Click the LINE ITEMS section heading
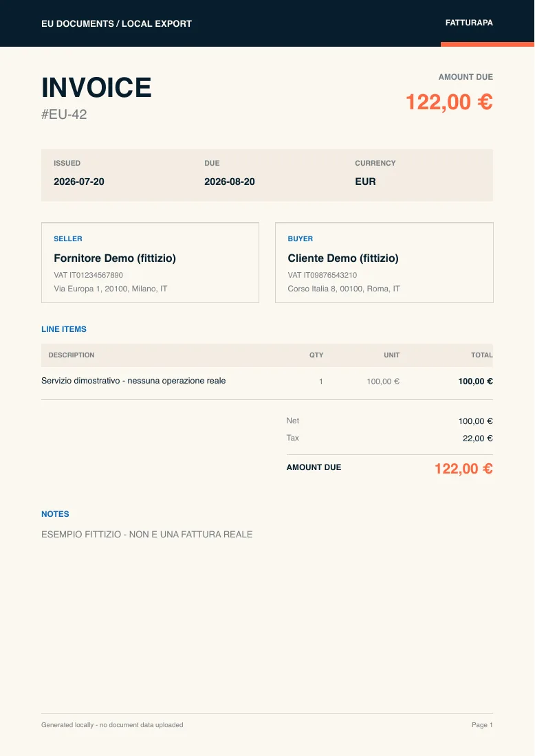Image resolution: width=535 pixels, height=756 pixels. pos(64,329)
